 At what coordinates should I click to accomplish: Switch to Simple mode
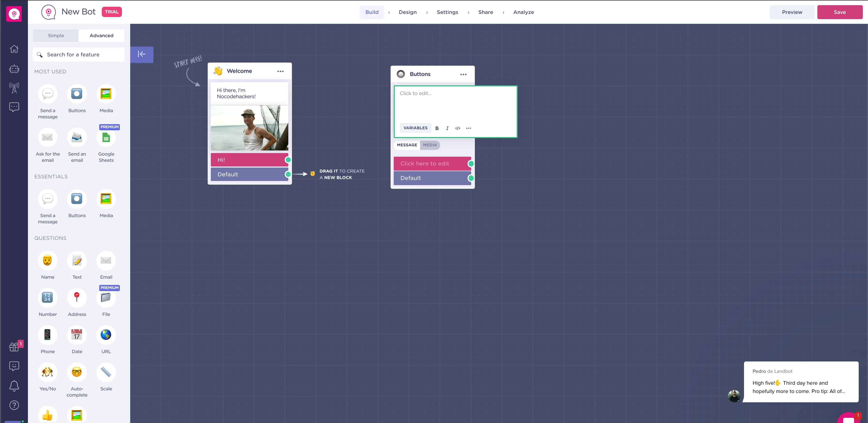coord(56,35)
